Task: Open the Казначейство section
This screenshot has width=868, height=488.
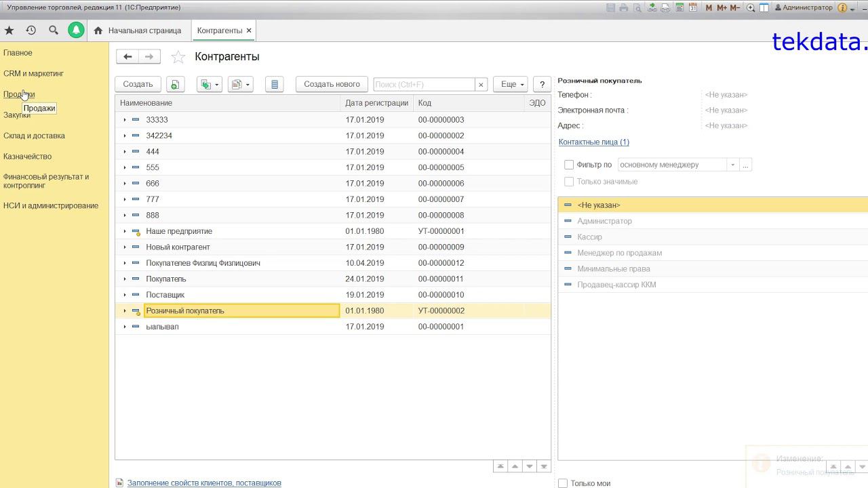Action: [27, 157]
